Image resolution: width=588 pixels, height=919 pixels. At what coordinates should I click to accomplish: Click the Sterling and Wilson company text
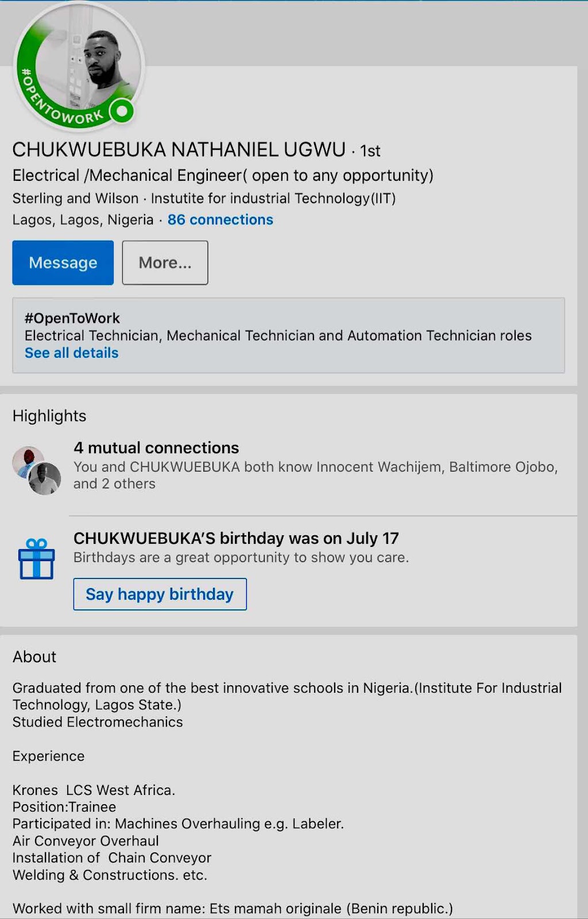point(75,199)
